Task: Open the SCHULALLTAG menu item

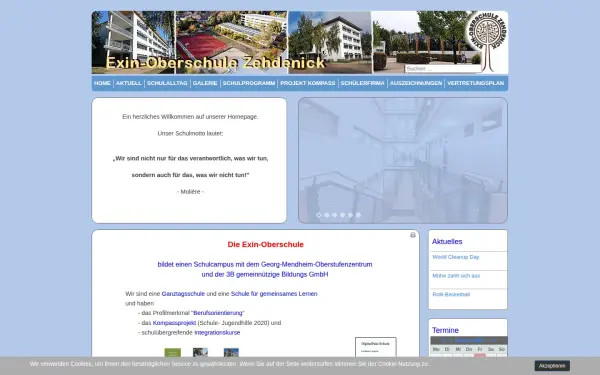Action: click(x=167, y=83)
